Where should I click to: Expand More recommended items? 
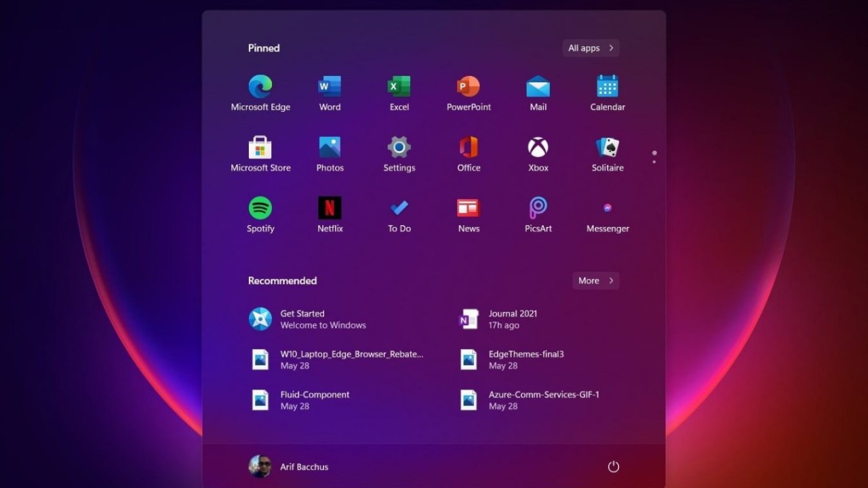595,281
